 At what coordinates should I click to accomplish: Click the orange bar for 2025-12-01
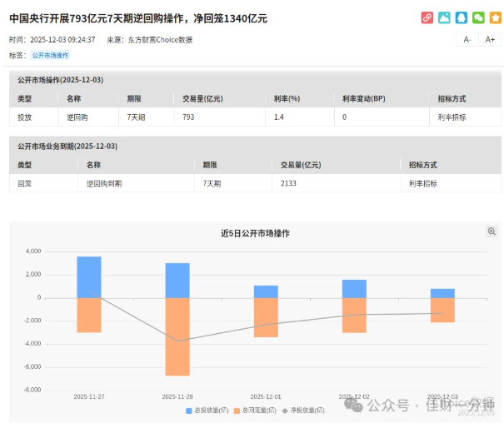[x=266, y=317]
